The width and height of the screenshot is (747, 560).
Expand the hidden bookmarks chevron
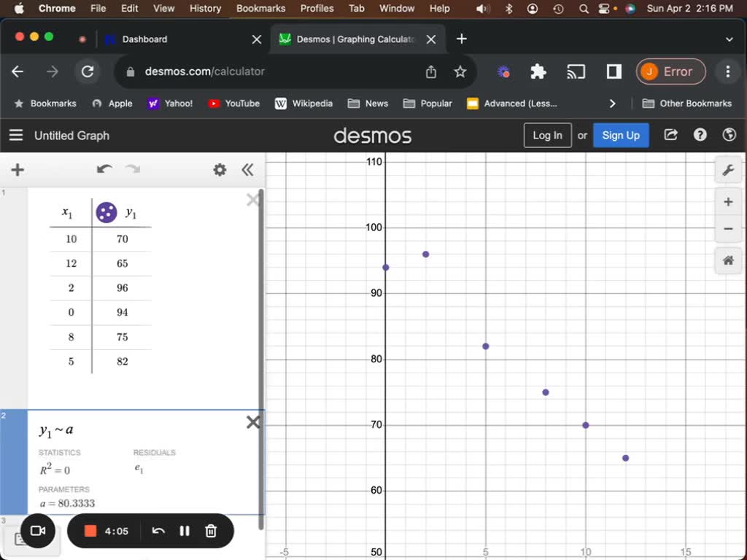click(612, 104)
